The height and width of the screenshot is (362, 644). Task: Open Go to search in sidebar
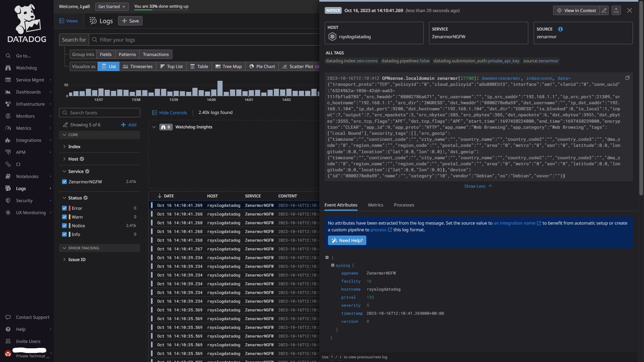[x=23, y=56]
